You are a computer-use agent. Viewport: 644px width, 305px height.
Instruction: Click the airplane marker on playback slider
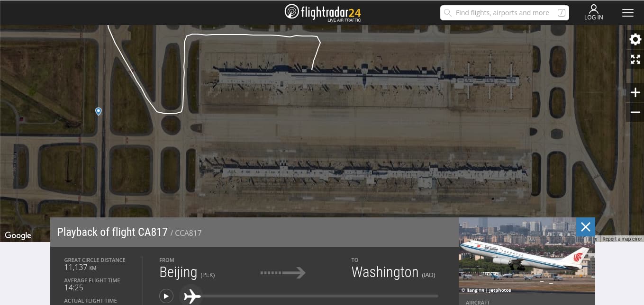[191, 296]
